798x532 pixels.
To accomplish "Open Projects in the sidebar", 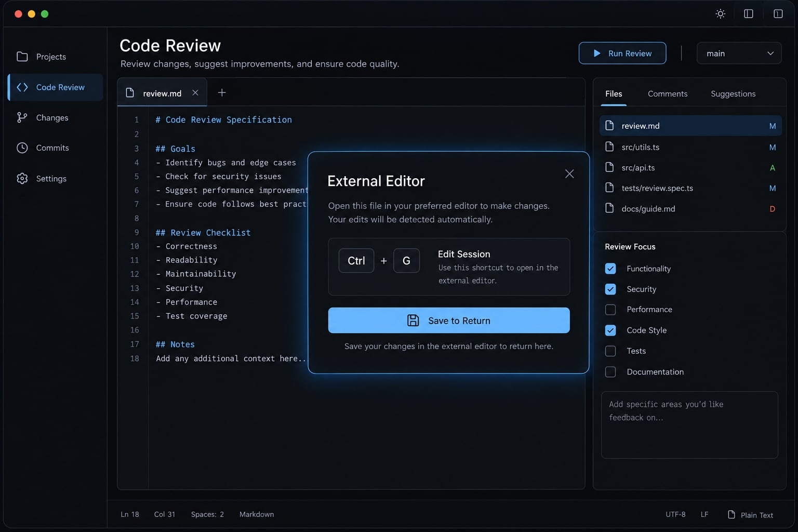I will [x=55, y=57].
